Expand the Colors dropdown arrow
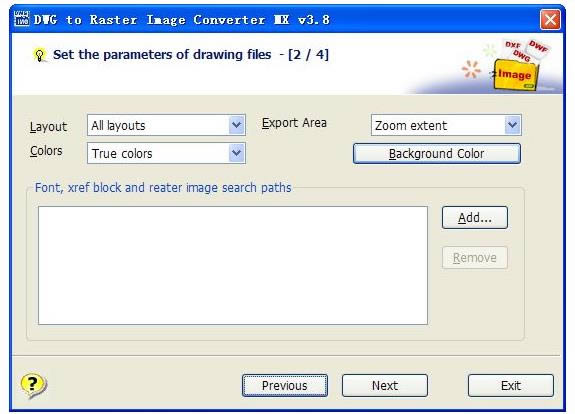 (x=237, y=153)
